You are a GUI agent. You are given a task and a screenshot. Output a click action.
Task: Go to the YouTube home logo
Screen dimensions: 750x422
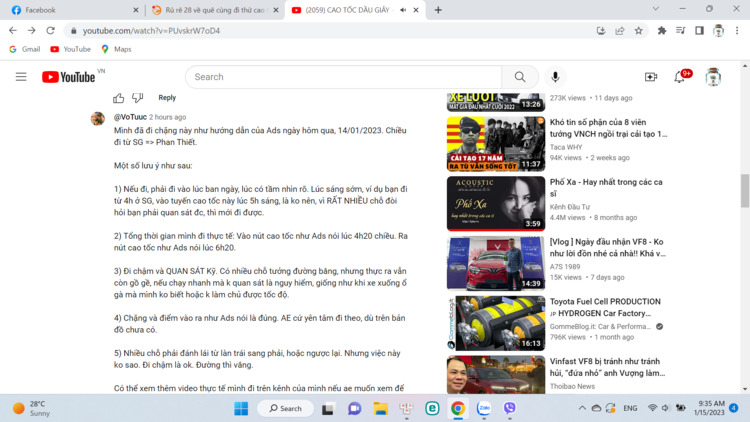point(68,77)
